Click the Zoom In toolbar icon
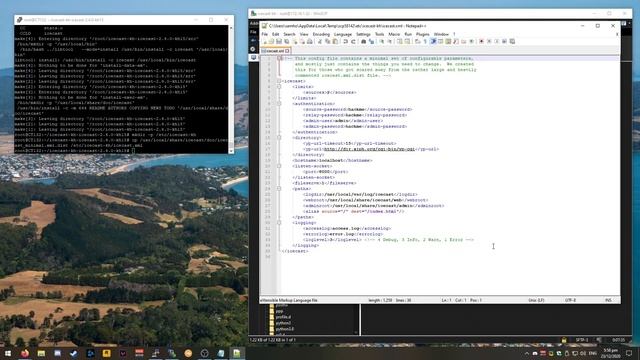The width and height of the screenshot is (640, 360). [x=382, y=41]
